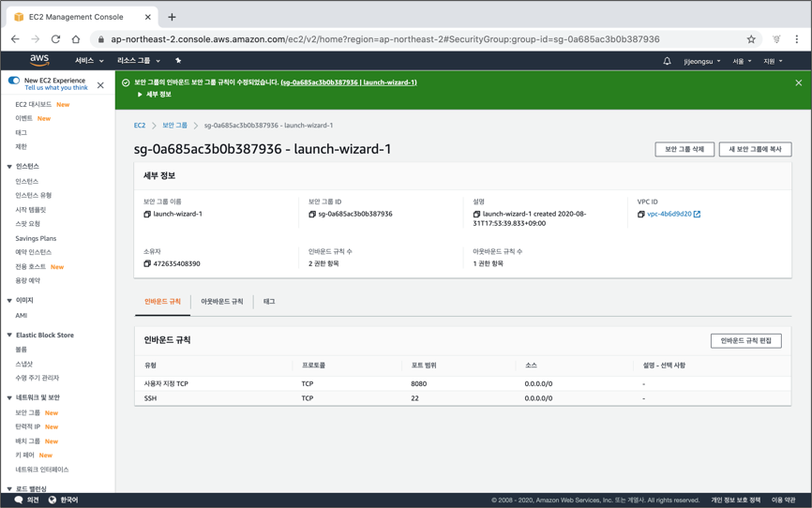
Task: Open 이용 약관 footer link
Action: coord(783,501)
